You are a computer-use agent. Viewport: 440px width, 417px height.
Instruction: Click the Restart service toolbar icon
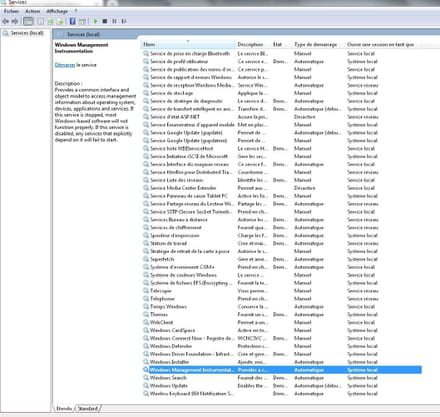[124, 21]
